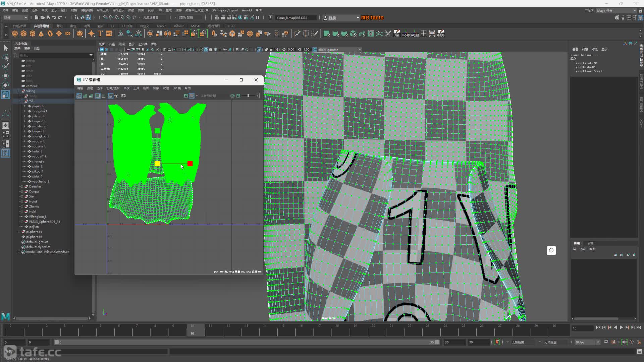Viewport: 644px width, 362px height.
Task: Click the shelf icon labeled 历史
Action: (397, 34)
